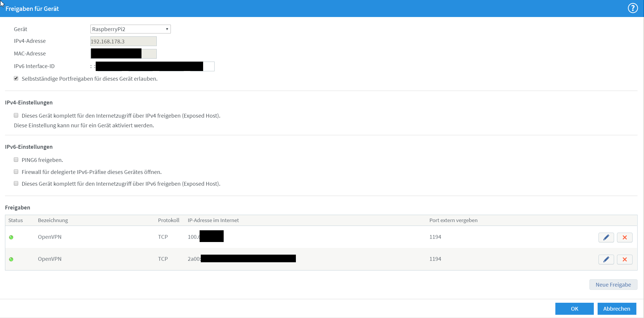The height and width of the screenshot is (318, 644).
Task: Click green status dot of second OpenVPN
Action: coord(11,259)
